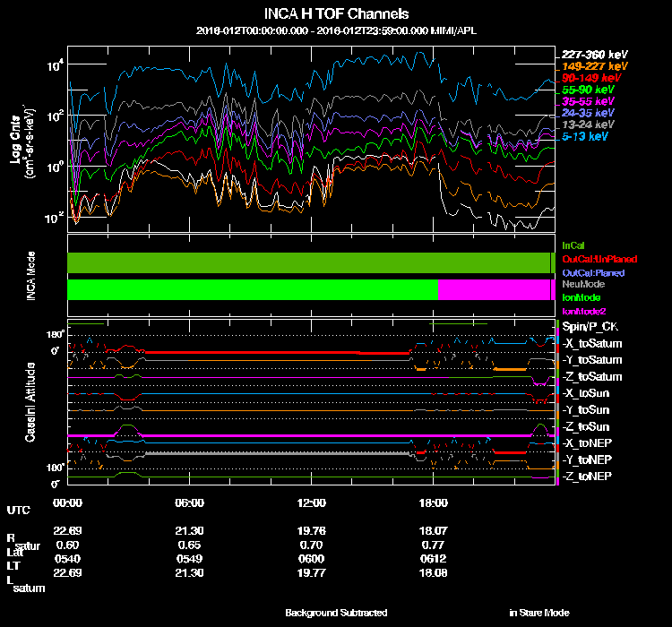Image resolution: width=672 pixels, height=627 pixels.
Task: Click the gray 13-24 keV label
Action: (x=588, y=125)
